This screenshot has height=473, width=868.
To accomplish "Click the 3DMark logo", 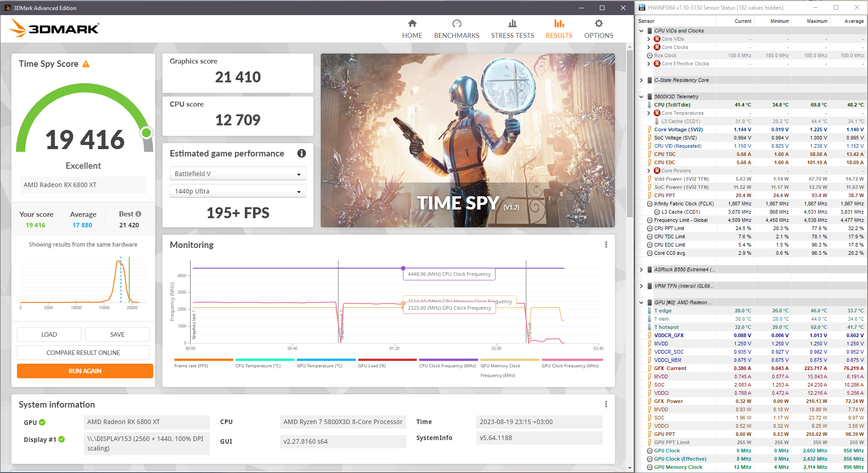I will coord(54,28).
